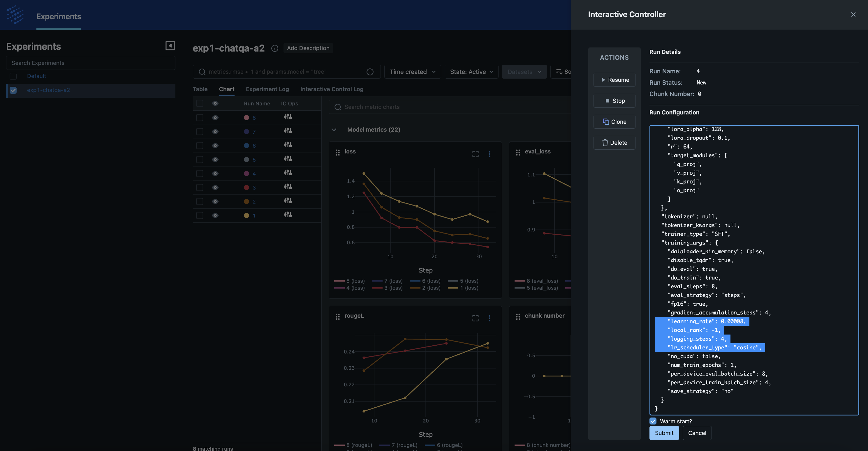Switch to Interactive Control Log tab

[x=332, y=89]
